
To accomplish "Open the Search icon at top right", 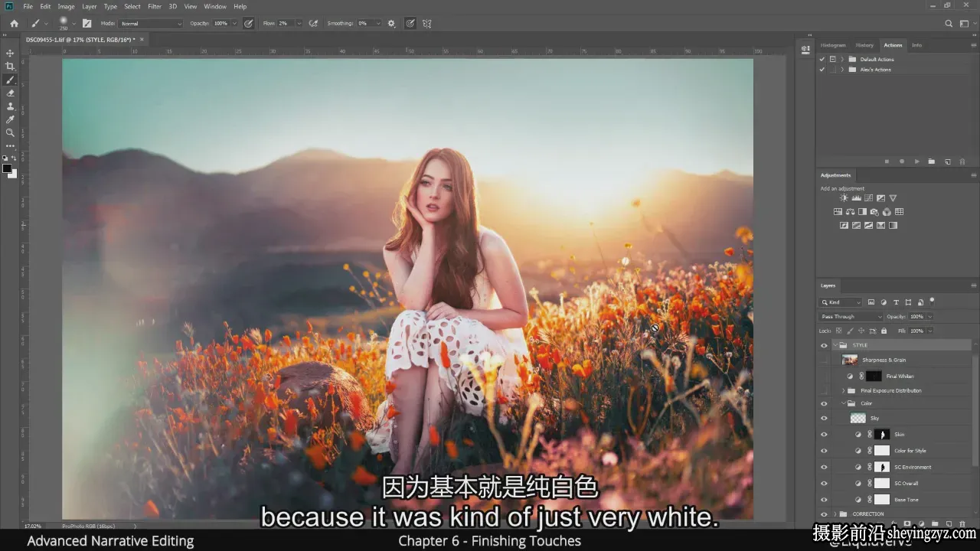I will (949, 24).
